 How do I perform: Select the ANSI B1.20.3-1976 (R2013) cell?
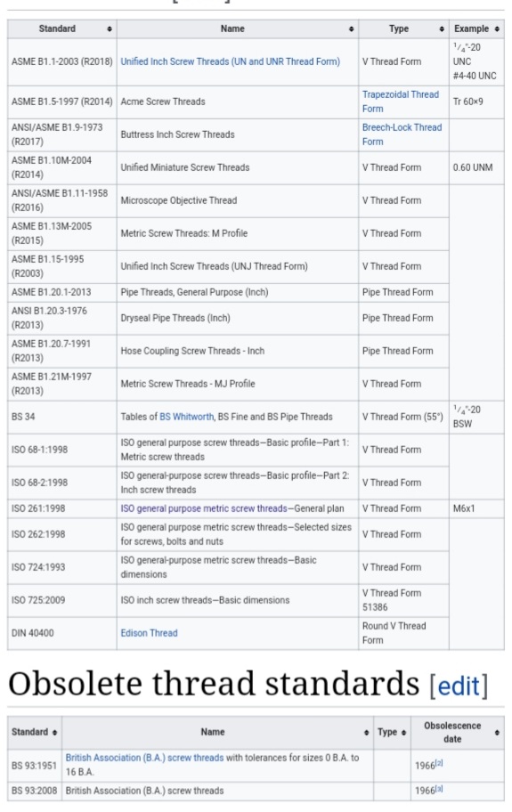pyautogui.click(x=62, y=319)
